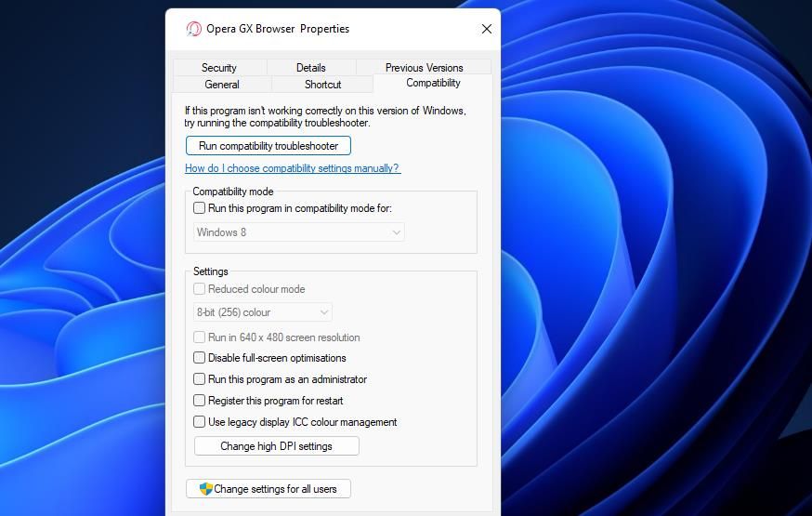Viewport: 812px width, 516px height.
Task: Click Change high DPI settings button
Action: coord(277,446)
